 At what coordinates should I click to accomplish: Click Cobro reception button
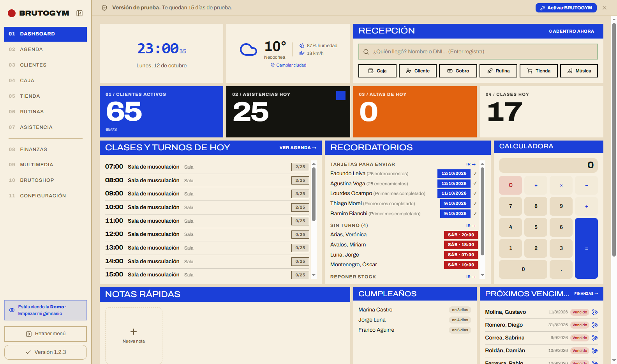coord(458,71)
